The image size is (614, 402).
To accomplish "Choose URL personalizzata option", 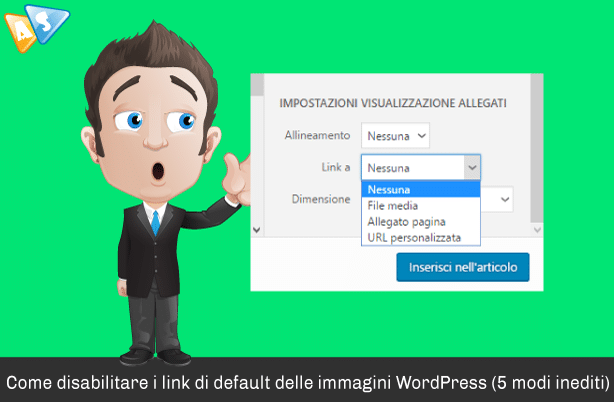I will click(421, 238).
